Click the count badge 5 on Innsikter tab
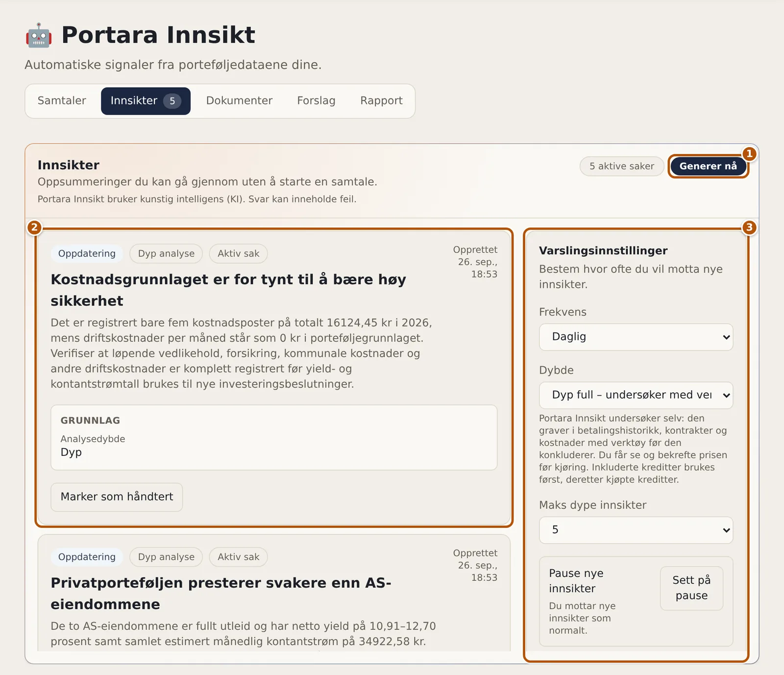 point(172,101)
